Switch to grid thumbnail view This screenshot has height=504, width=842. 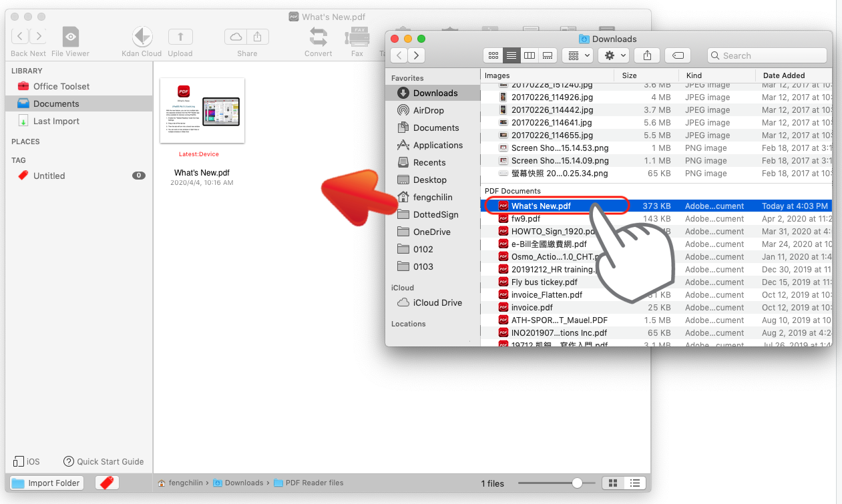[612, 483]
